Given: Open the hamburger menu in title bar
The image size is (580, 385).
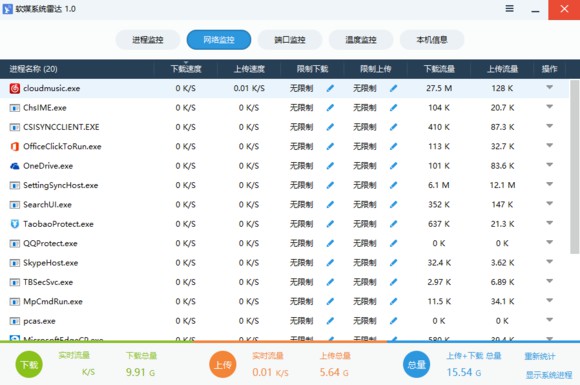Looking at the screenshot, I should pos(509,9).
